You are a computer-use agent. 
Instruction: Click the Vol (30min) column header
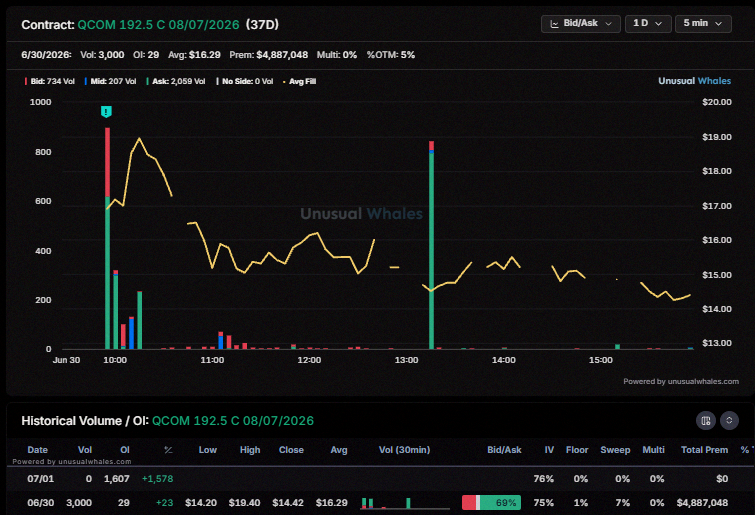[x=404, y=450]
